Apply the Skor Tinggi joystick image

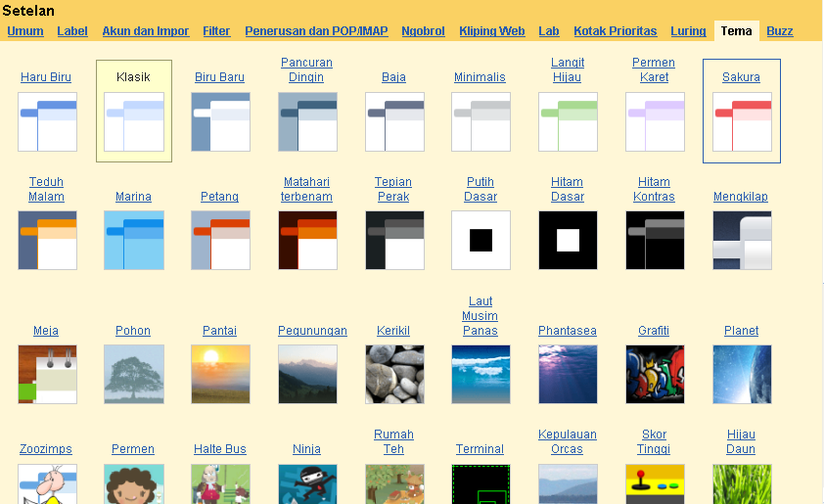(x=656, y=484)
